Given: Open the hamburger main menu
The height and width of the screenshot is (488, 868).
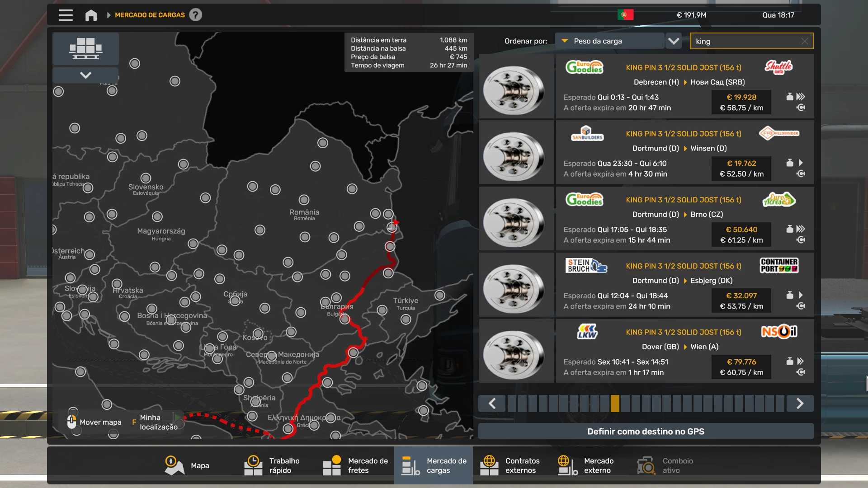Looking at the screenshot, I should pos(66,15).
